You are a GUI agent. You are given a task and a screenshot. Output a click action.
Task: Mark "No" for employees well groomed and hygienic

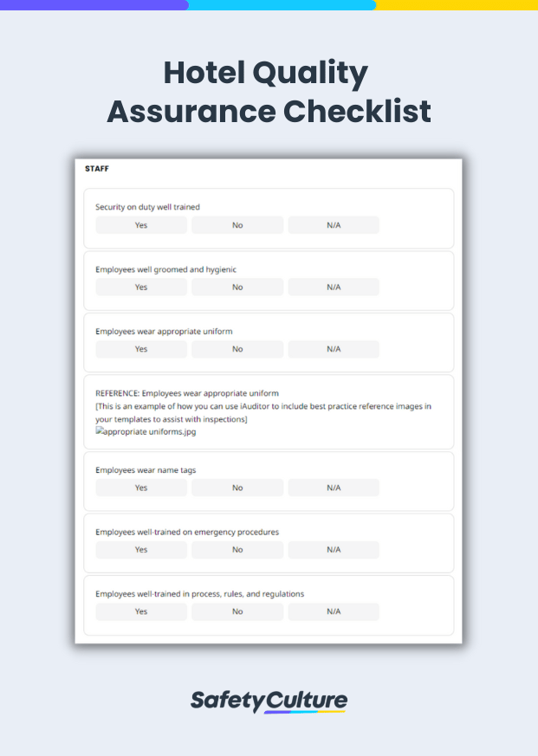click(x=237, y=287)
